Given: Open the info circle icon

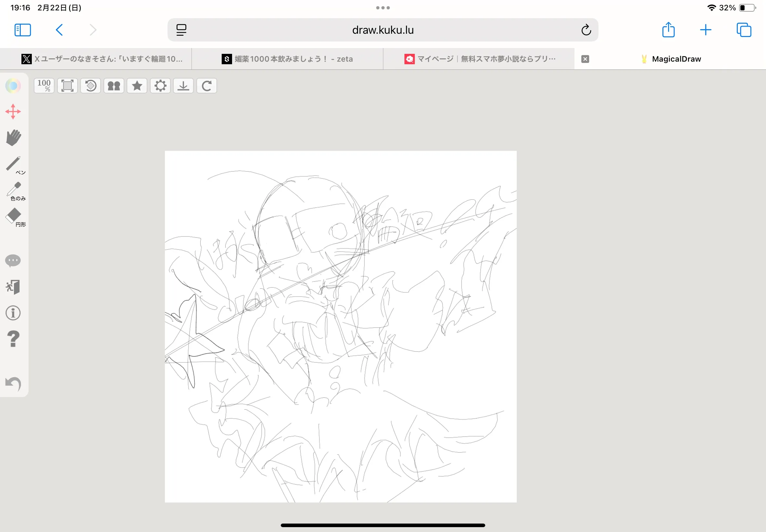Looking at the screenshot, I should tap(13, 313).
